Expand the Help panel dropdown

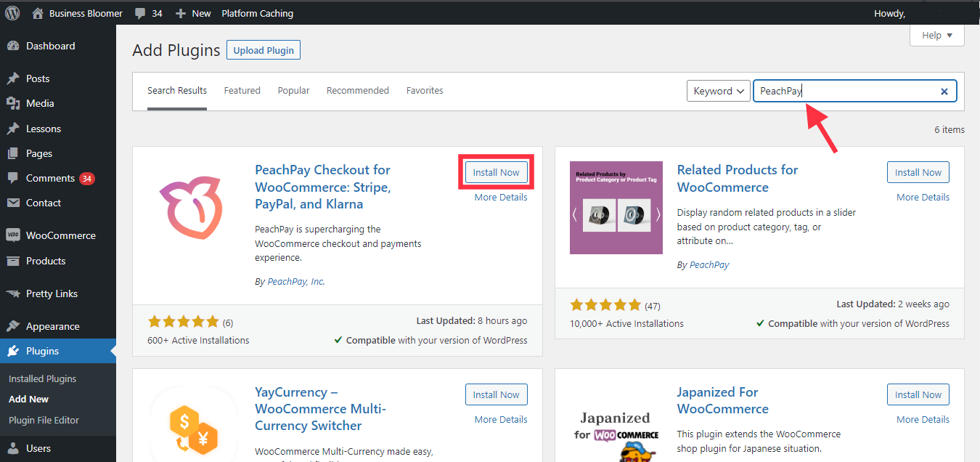(x=937, y=36)
